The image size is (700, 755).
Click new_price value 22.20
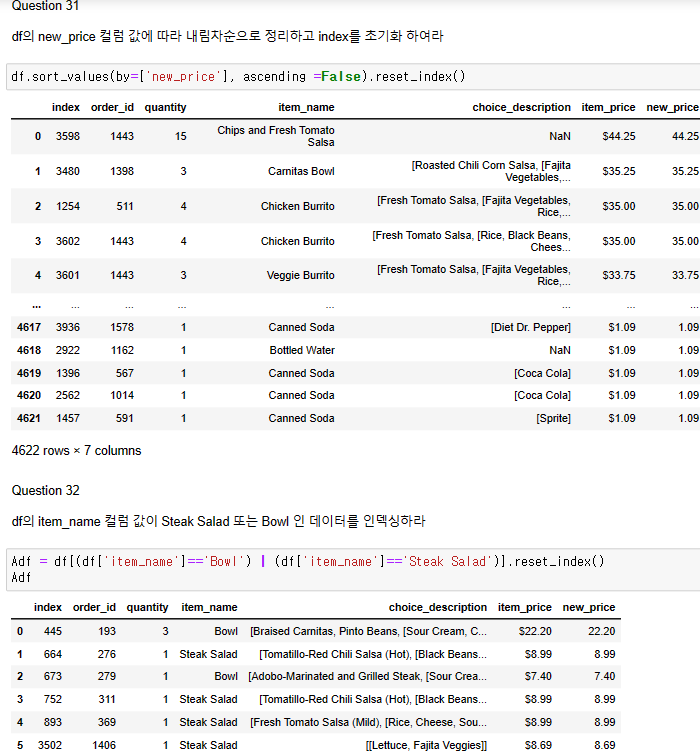[601, 632]
